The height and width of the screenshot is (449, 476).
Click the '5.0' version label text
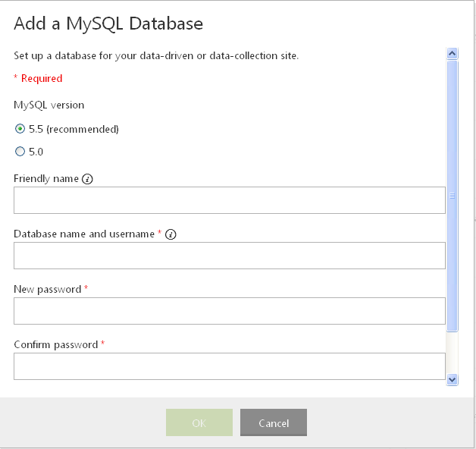point(36,152)
